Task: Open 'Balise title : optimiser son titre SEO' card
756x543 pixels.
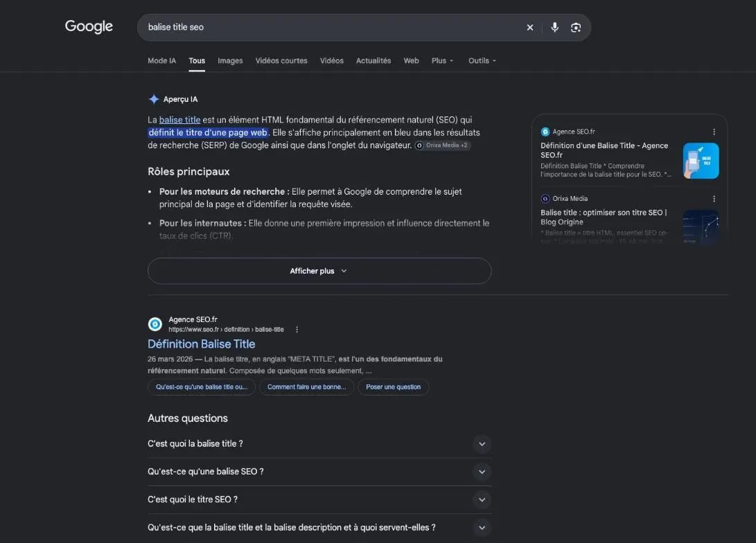Action: 604,217
